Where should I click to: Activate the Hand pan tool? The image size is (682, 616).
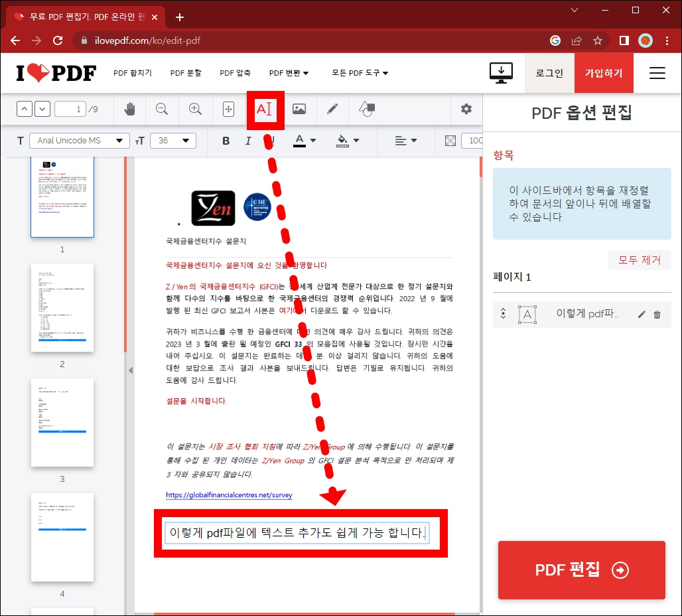pyautogui.click(x=129, y=109)
